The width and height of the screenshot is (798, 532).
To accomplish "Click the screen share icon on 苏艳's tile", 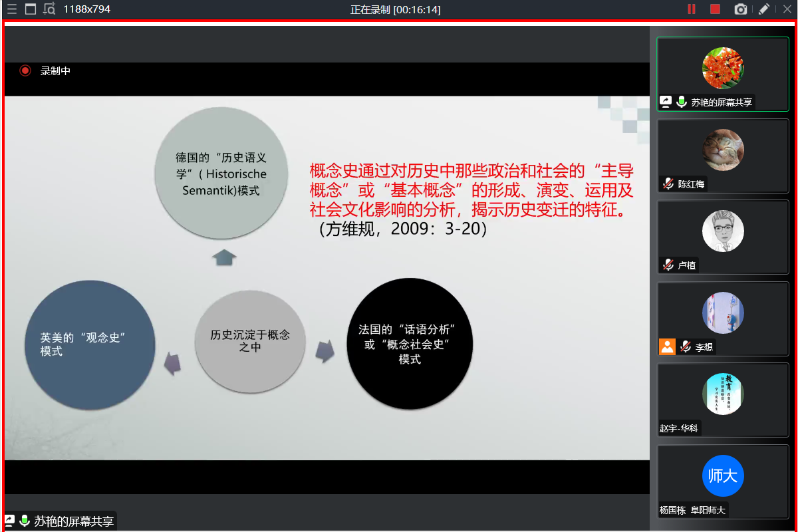I will 666,102.
